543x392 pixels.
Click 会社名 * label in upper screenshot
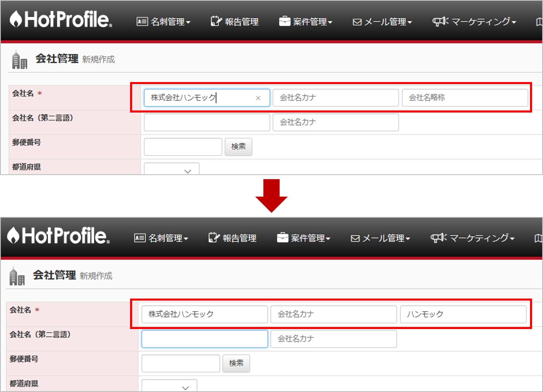click(27, 93)
